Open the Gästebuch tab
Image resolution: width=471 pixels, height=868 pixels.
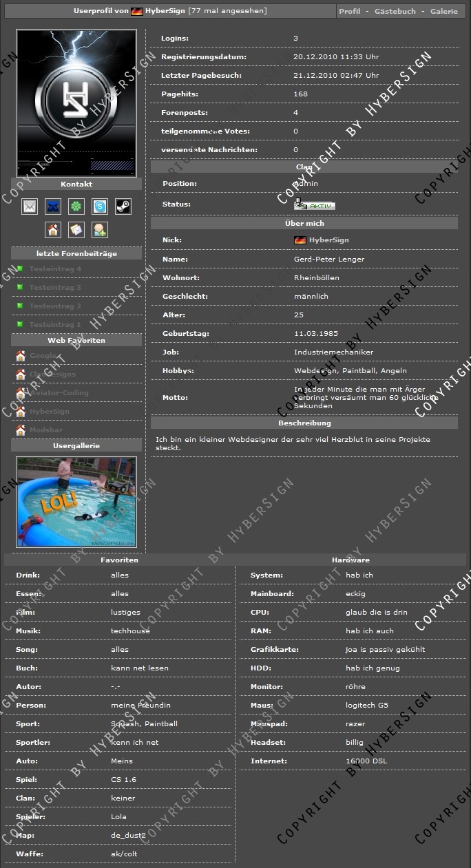395,12
